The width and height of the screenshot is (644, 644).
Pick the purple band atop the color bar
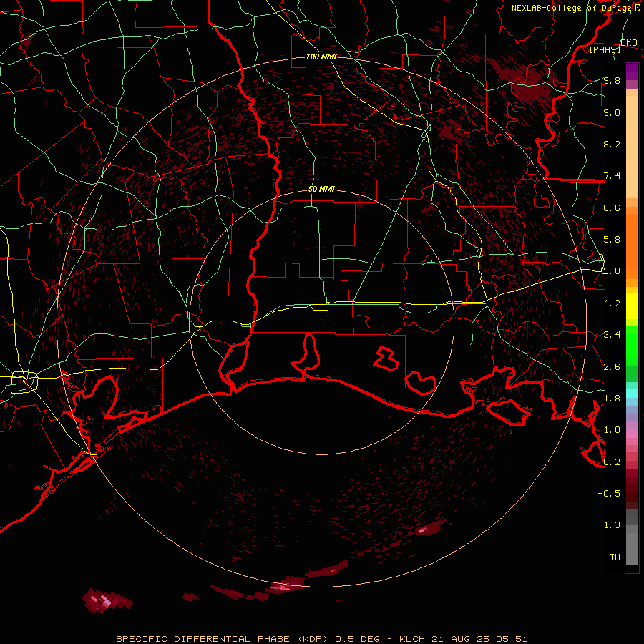632,72
